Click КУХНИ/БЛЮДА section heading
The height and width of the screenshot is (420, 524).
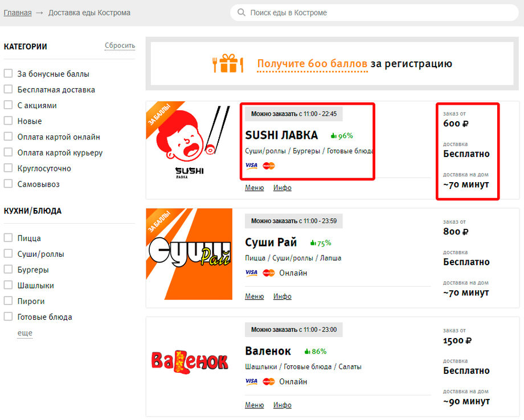33,211
